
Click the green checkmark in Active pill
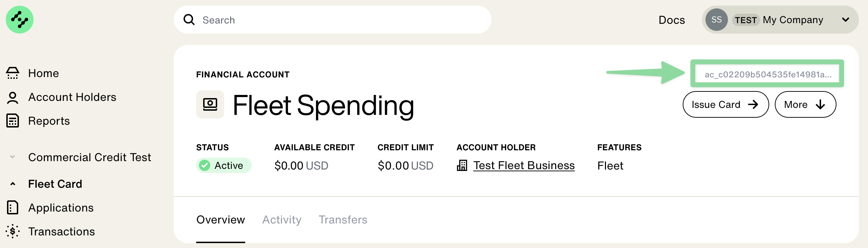coord(205,165)
